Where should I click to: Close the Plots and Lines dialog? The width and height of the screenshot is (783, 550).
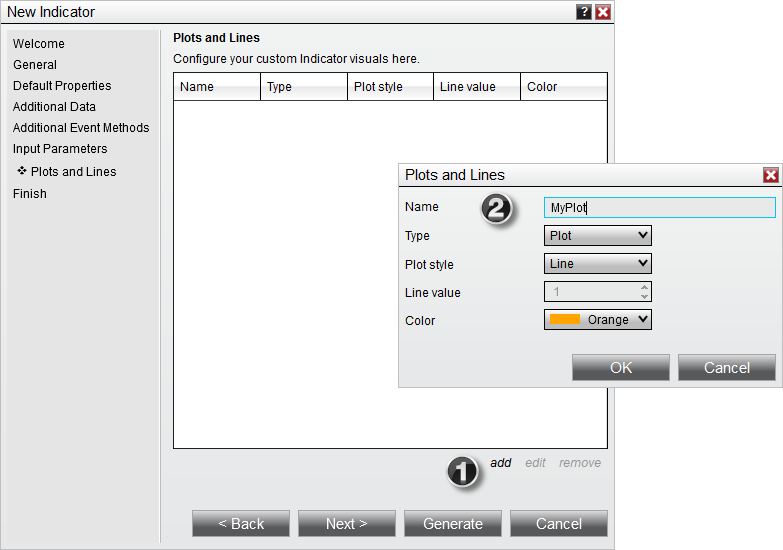[x=770, y=175]
